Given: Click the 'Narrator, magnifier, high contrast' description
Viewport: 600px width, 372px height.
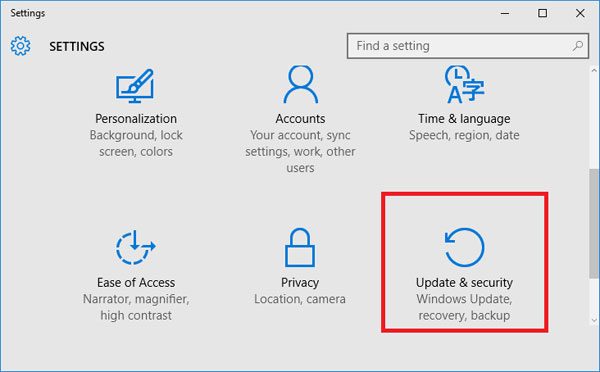Looking at the screenshot, I should (x=136, y=307).
